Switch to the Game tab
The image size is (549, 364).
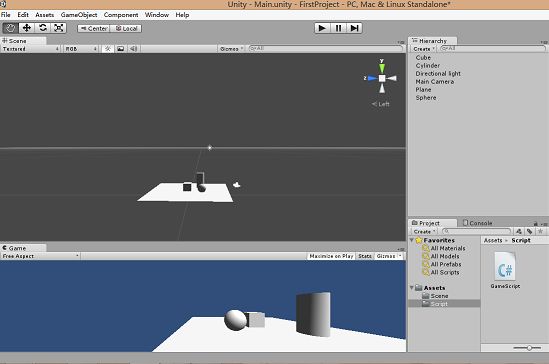pyautogui.click(x=23, y=248)
